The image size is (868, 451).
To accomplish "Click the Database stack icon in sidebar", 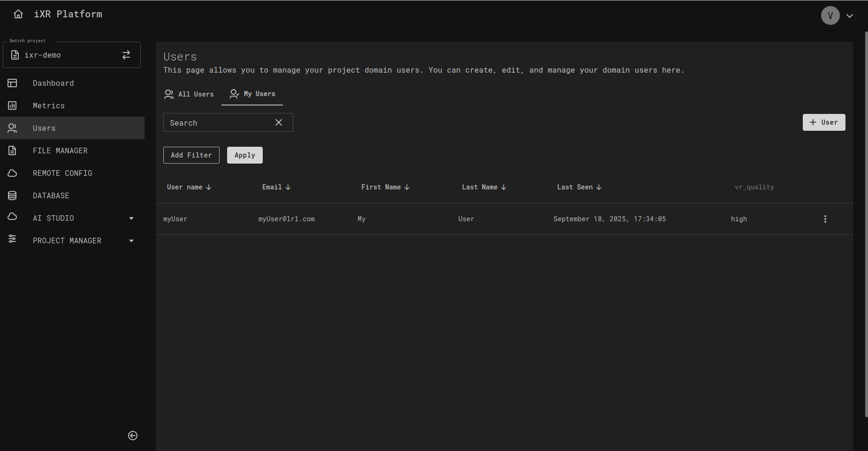I will (x=13, y=195).
